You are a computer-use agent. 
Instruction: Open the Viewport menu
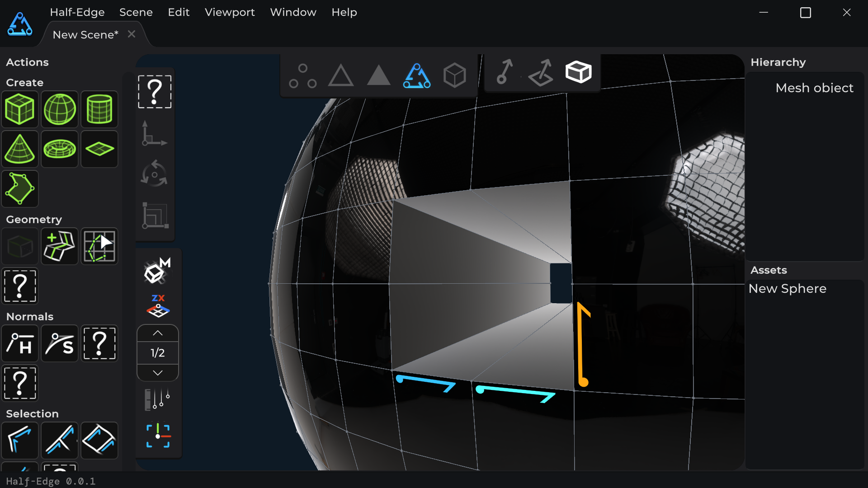pyautogui.click(x=230, y=12)
